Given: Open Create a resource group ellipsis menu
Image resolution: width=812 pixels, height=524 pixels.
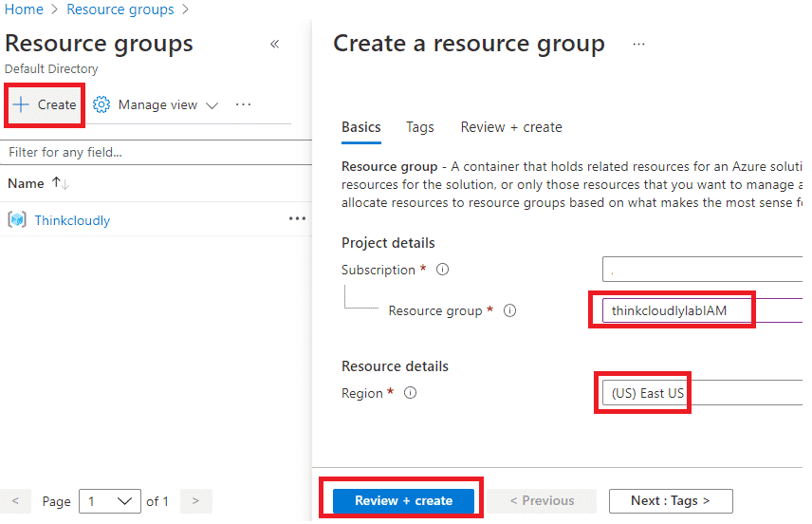Looking at the screenshot, I should pyautogui.click(x=639, y=45).
